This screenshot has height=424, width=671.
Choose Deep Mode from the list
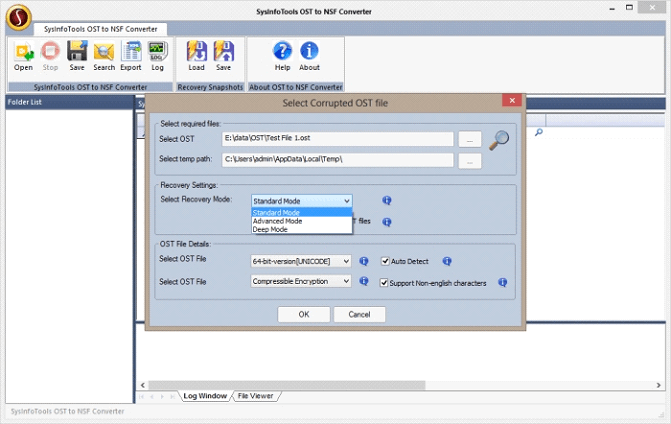pos(302,230)
